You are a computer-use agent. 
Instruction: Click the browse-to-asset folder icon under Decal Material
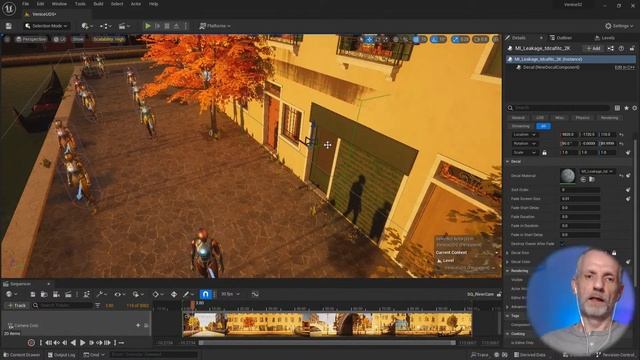[x=591, y=180]
